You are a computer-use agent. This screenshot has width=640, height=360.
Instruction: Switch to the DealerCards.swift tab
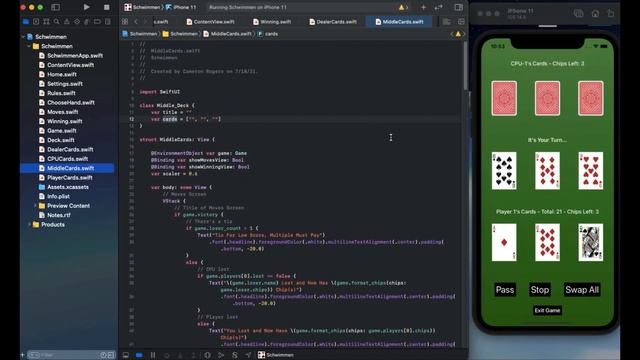pyautogui.click(x=333, y=22)
